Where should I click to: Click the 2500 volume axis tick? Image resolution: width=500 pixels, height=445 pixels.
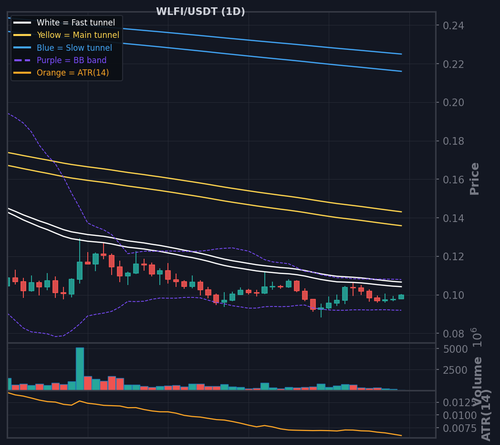tap(455, 370)
